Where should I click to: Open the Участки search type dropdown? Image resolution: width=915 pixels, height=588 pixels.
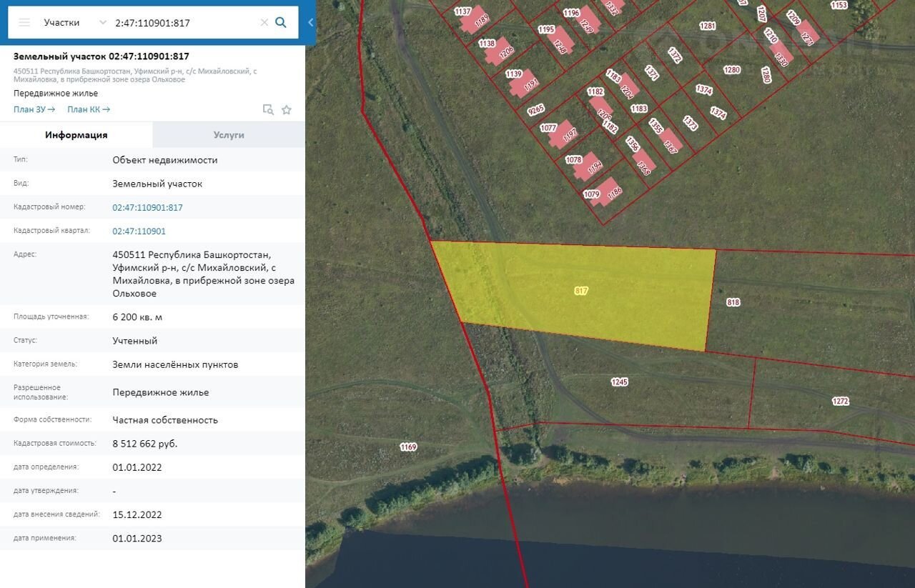74,22
